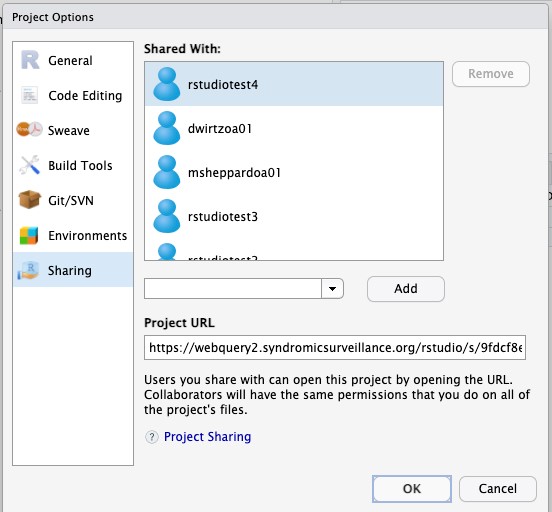Open the General options tab
The image size is (552, 512).
click(x=73, y=60)
